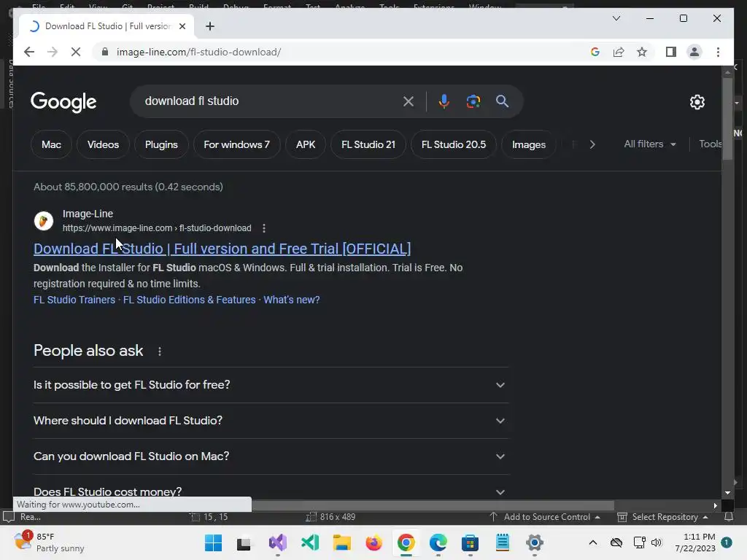Search by image with Google Lens
Image resolution: width=747 pixels, height=560 pixels.
[473, 101]
